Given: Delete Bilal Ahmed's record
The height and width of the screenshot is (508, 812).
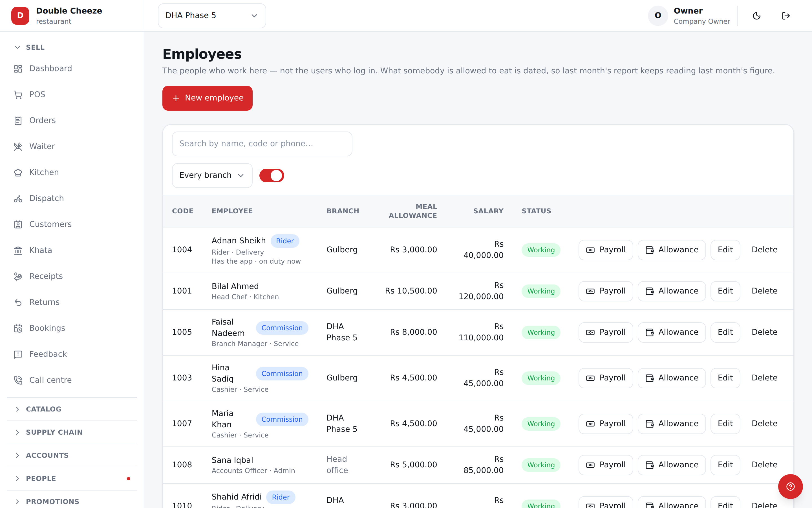Looking at the screenshot, I should [x=764, y=291].
